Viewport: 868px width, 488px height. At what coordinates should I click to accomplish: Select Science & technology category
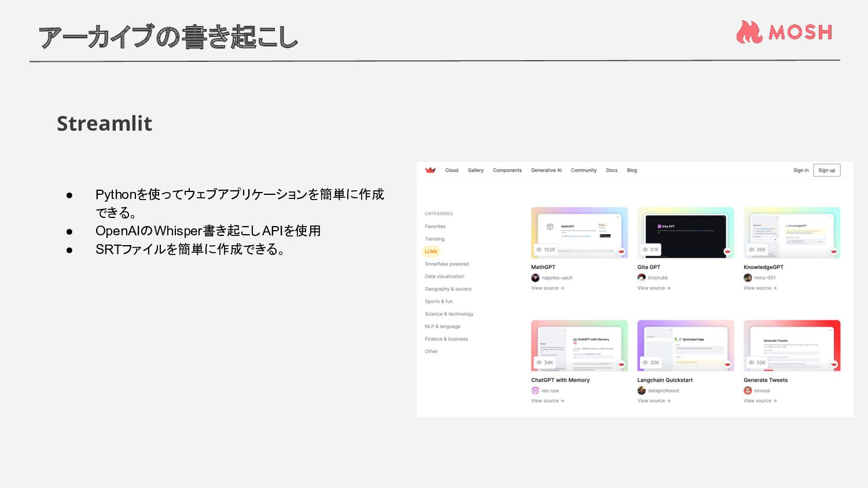click(x=449, y=314)
